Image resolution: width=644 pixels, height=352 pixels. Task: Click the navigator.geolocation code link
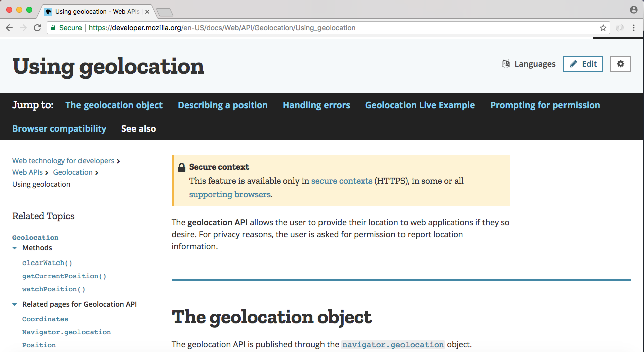(x=393, y=345)
